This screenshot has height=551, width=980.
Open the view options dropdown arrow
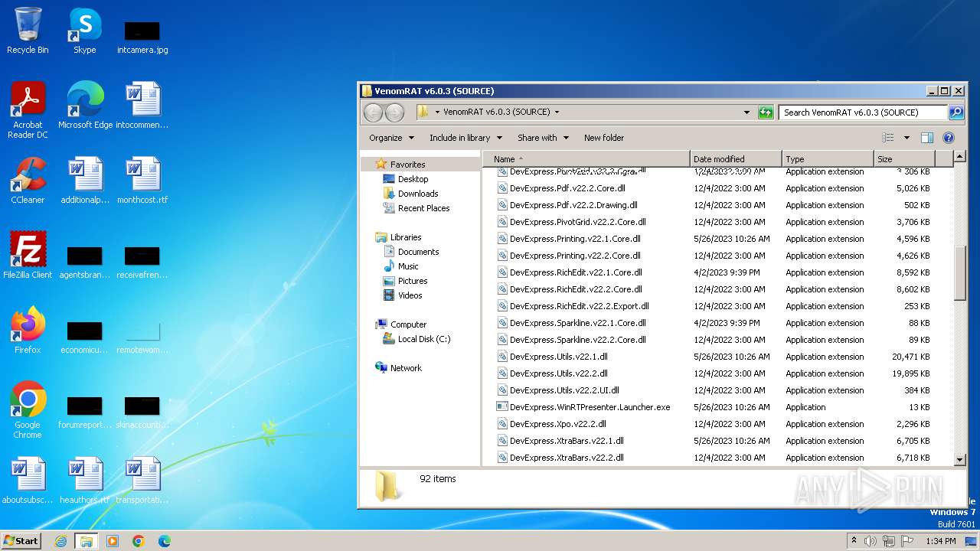pyautogui.click(x=906, y=138)
